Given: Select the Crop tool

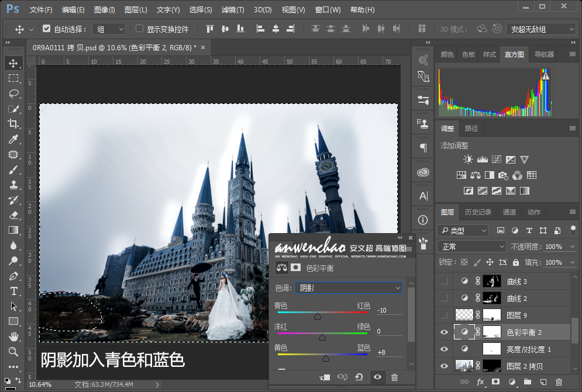Looking at the screenshot, I should pos(13,123).
